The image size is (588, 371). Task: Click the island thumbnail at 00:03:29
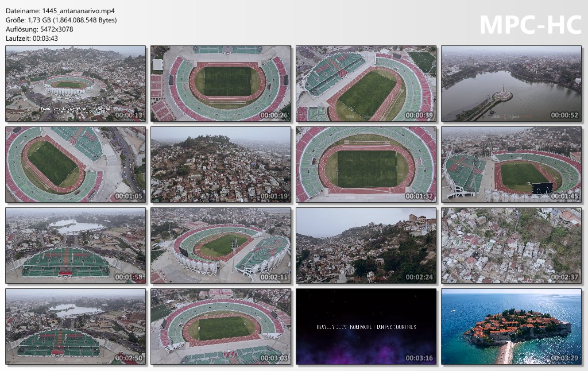[x=512, y=327]
